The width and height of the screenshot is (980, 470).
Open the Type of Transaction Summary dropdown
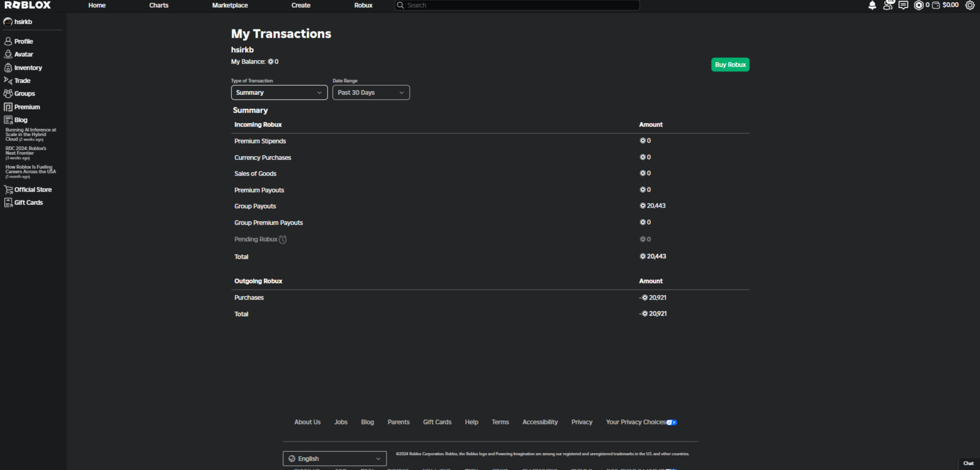279,93
